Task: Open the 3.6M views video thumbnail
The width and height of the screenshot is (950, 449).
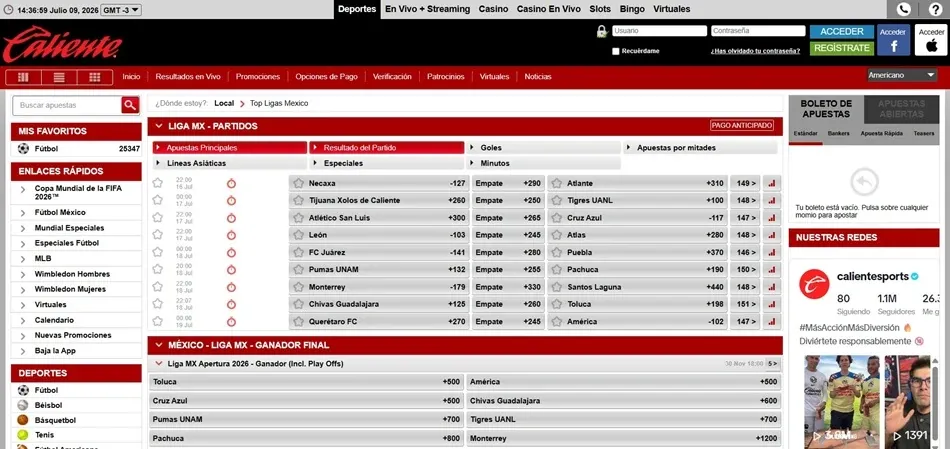Action: 842,401
